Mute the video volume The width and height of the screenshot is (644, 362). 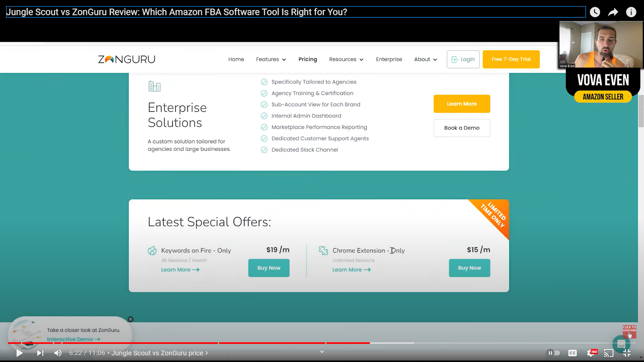[x=58, y=353]
